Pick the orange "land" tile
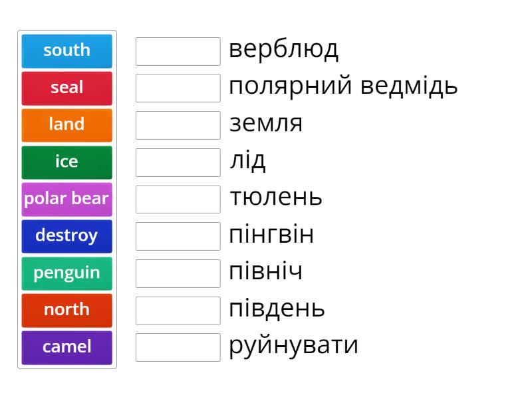 (x=66, y=124)
